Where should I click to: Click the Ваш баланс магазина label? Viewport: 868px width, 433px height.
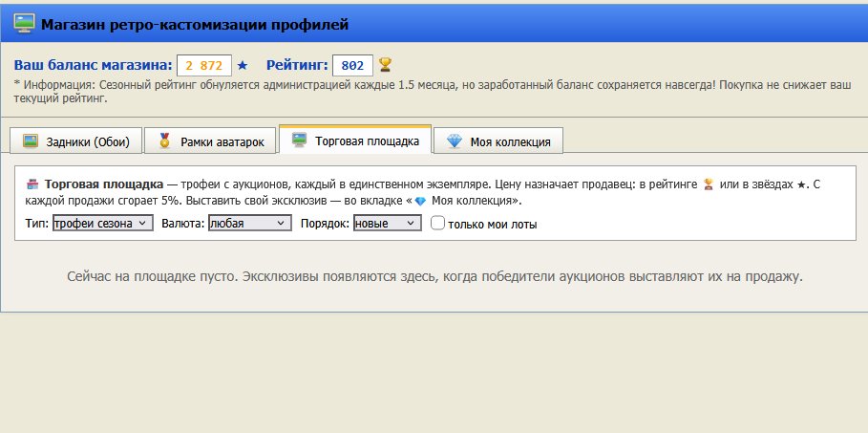93,65
